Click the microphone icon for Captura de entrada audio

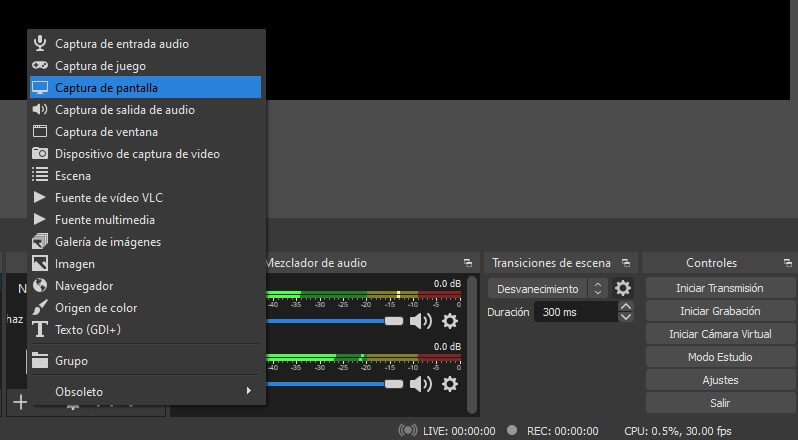click(x=40, y=43)
